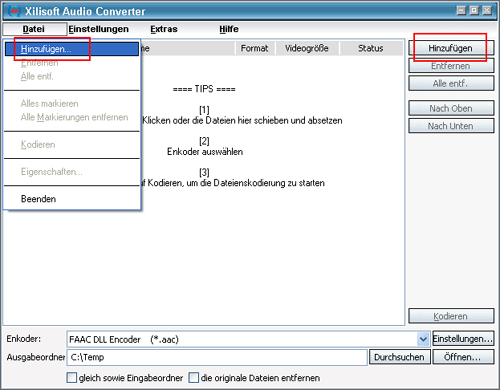Click the Nach Oben button
Viewport: 500px width, 390px height.
451,108
